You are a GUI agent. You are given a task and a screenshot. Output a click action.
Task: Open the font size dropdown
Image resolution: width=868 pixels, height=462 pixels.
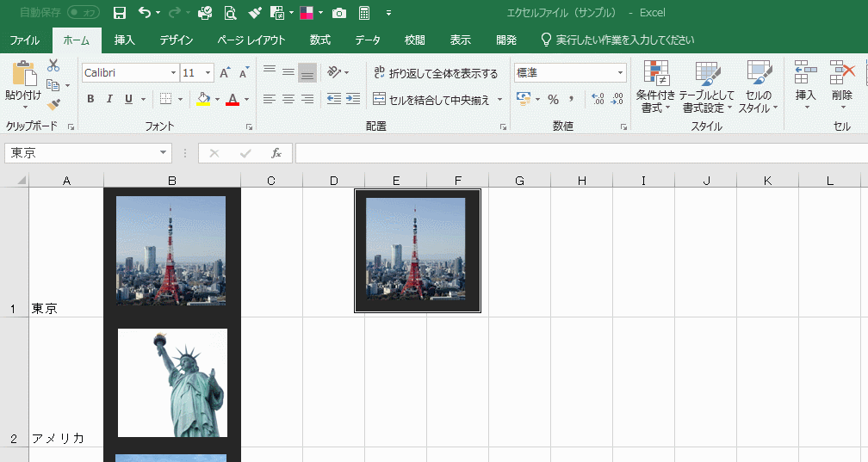click(x=208, y=73)
